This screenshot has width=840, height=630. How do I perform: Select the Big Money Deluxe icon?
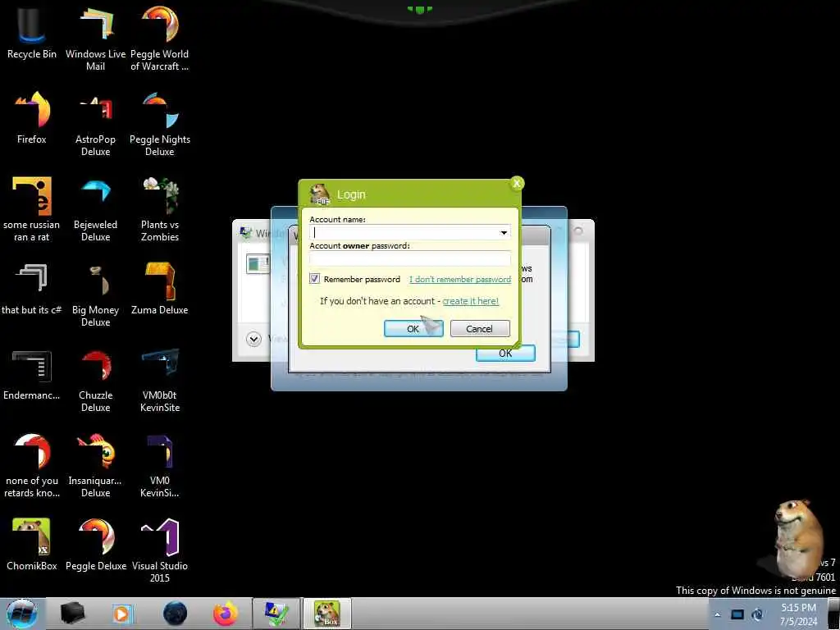click(x=95, y=294)
